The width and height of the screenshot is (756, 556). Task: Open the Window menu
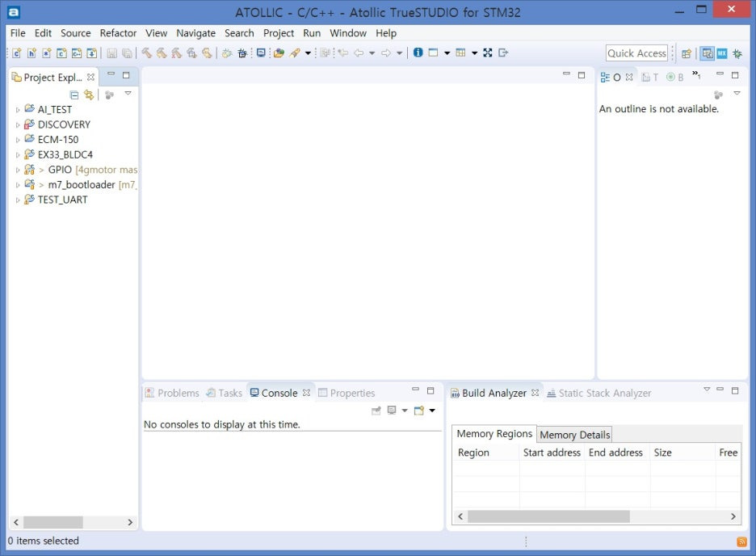348,33
